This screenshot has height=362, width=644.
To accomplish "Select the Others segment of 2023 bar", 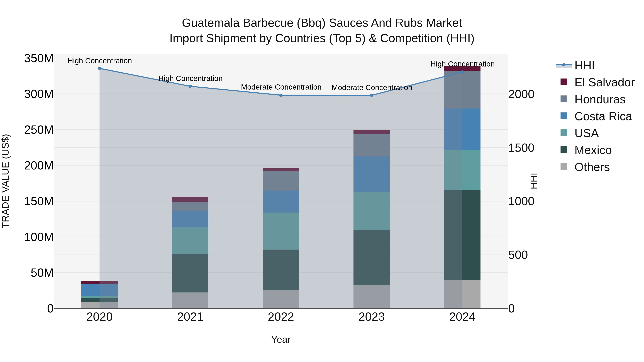I will (372, 297).
